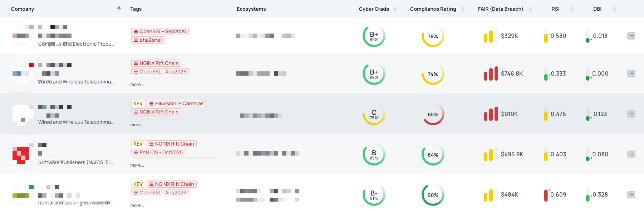
Task: Select the red risk bars next to $746.8K
Action: click(x=491, y=74)
